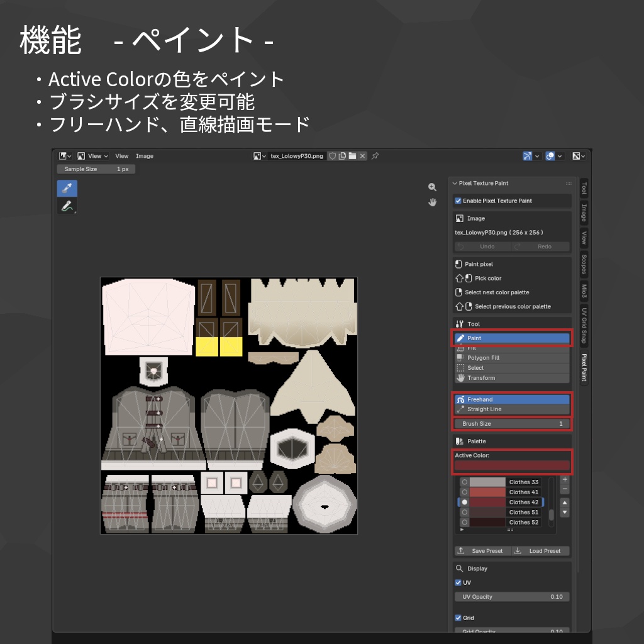Click Save Preset button
Screen dimensions: 644x644
point(483,551)
